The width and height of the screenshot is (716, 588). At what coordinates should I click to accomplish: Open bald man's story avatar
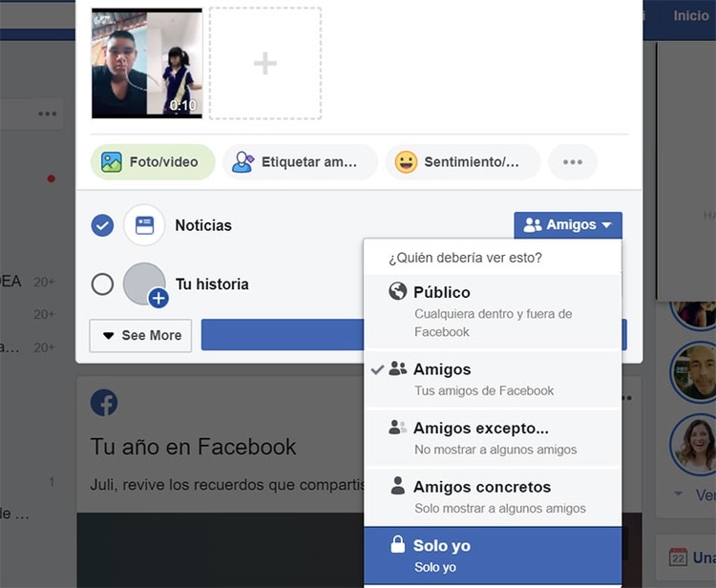[696, 372]
